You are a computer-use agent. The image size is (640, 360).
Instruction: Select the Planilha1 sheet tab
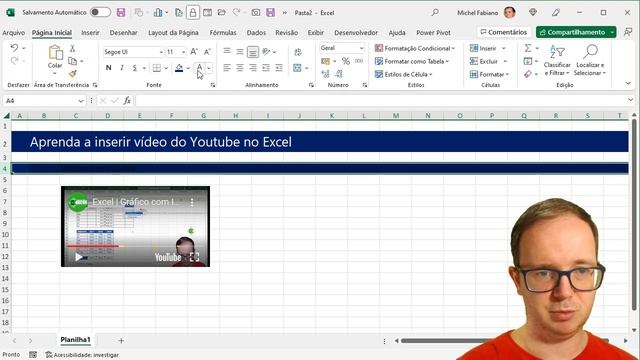point(75,340)
